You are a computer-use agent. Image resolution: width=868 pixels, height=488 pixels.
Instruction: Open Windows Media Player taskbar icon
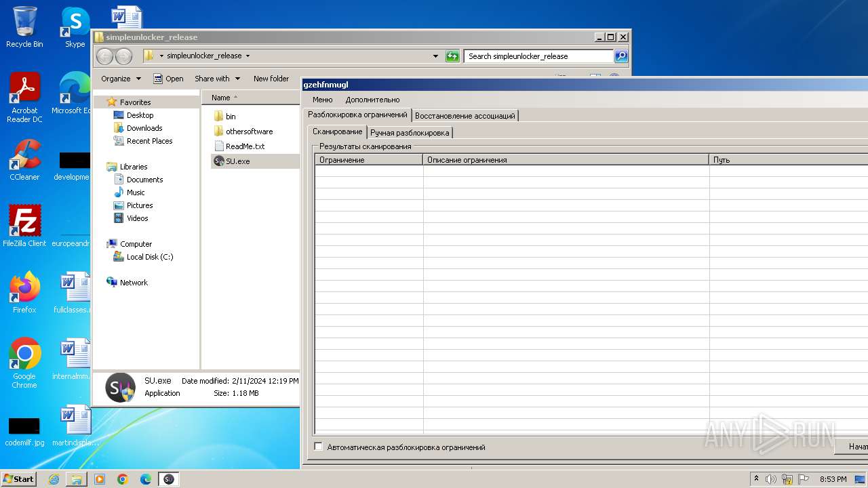(100, 479)
